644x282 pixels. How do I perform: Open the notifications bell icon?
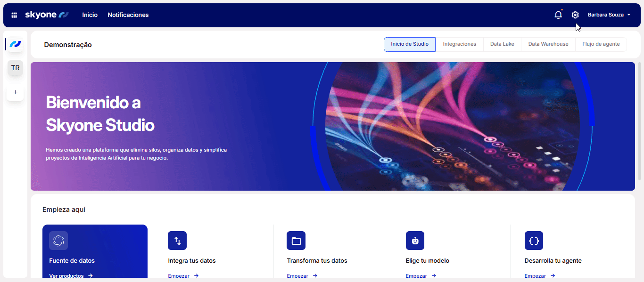[x=558, y=15]
